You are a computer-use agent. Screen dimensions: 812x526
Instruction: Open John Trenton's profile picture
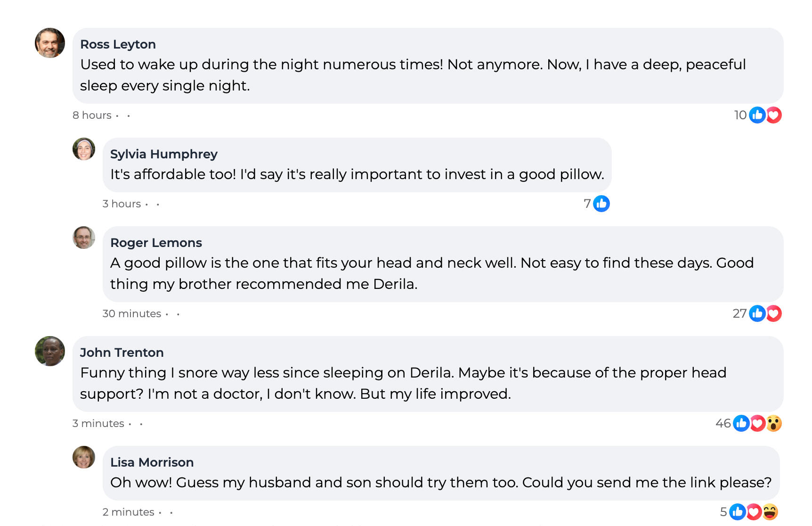[x=50, y=351]
